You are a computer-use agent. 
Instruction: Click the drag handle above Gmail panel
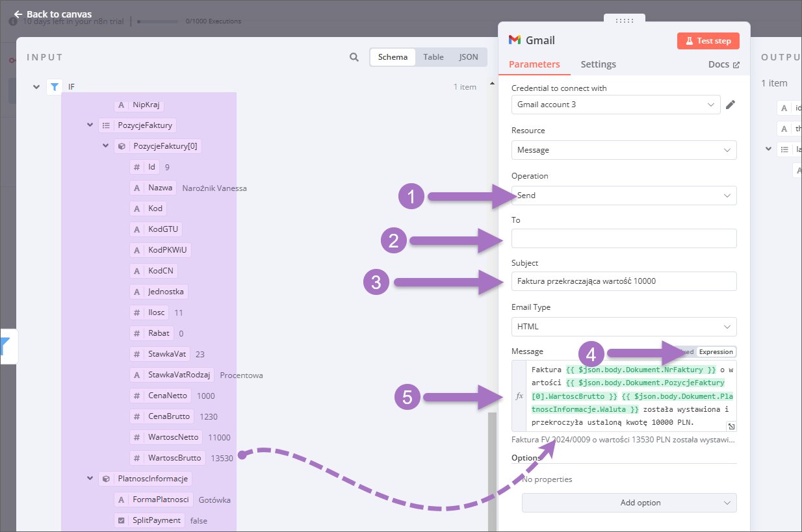[624, 21]
